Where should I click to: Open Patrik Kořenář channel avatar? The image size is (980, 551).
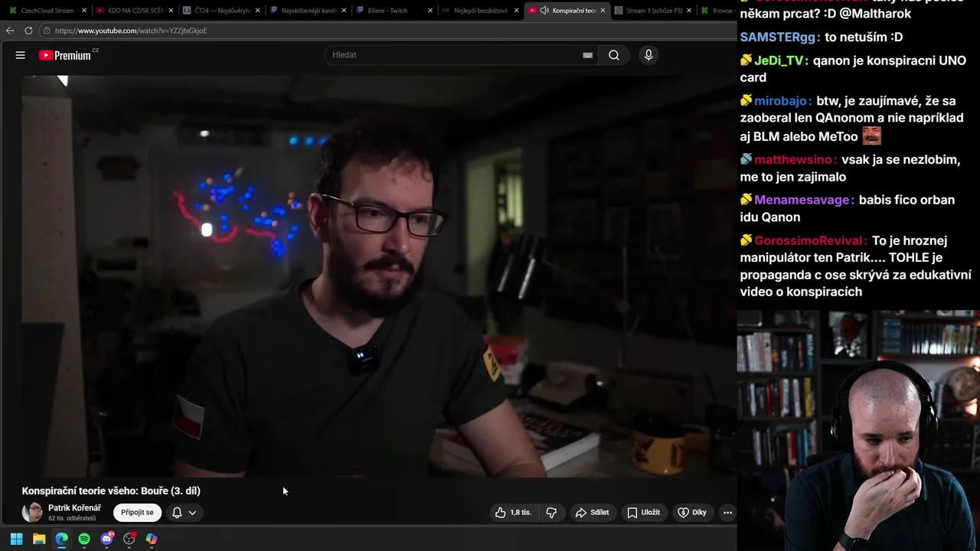click(x=32, y=513)
